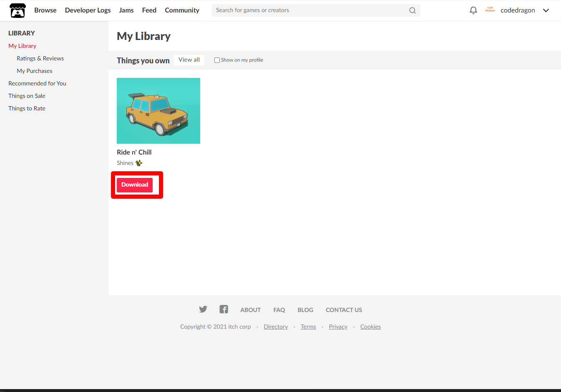The width and height of the screenshot is (561, 392).
Task: Open the BLOG footer link
Action: pos(305,310)
